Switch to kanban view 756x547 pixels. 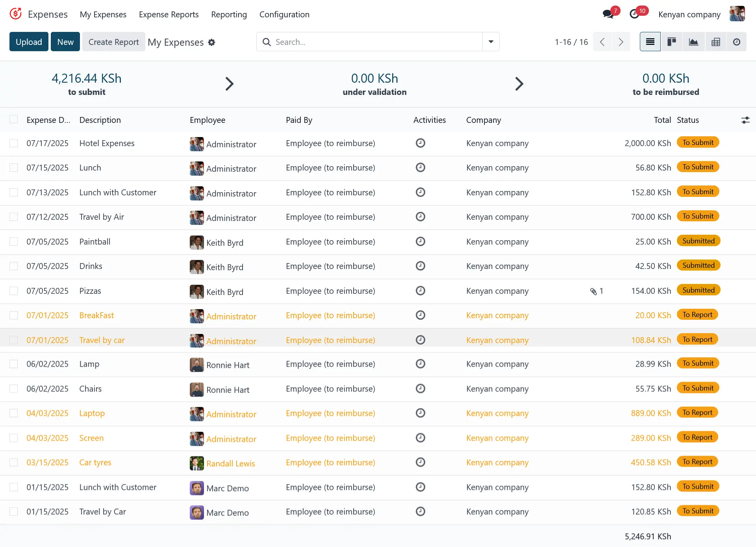pyautogui.click(x=672, y=42)
